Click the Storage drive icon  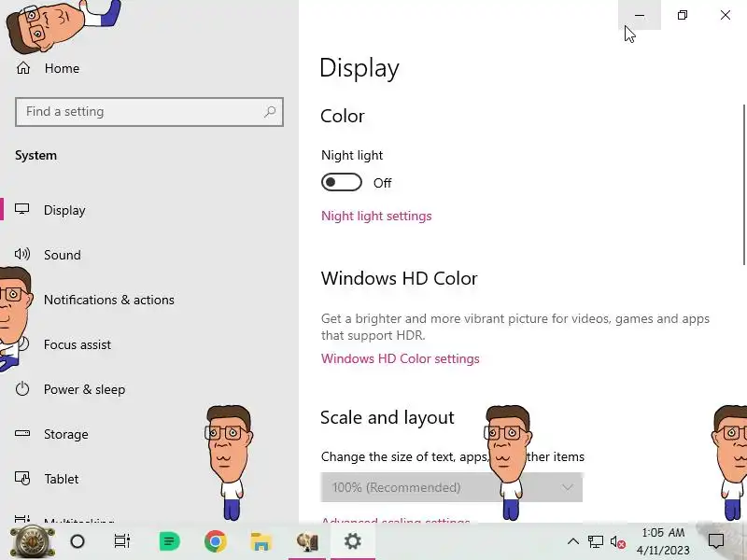click(21, 433)
